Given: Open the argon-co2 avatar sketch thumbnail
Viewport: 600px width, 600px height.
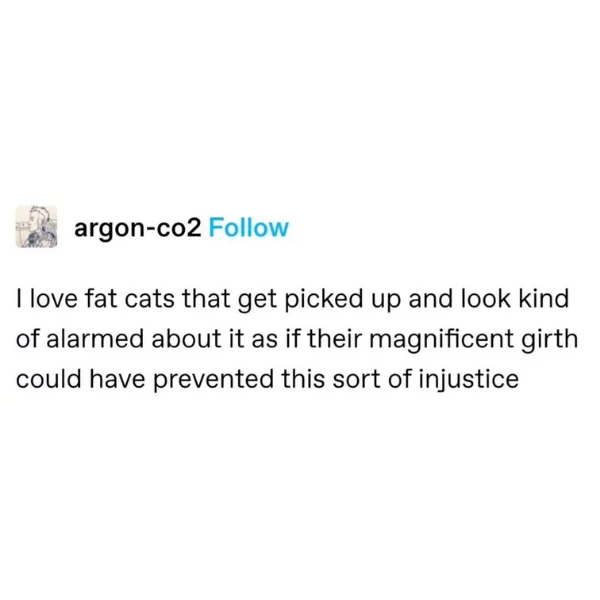Looking at the screenshot, I should (x=36, y=227).
